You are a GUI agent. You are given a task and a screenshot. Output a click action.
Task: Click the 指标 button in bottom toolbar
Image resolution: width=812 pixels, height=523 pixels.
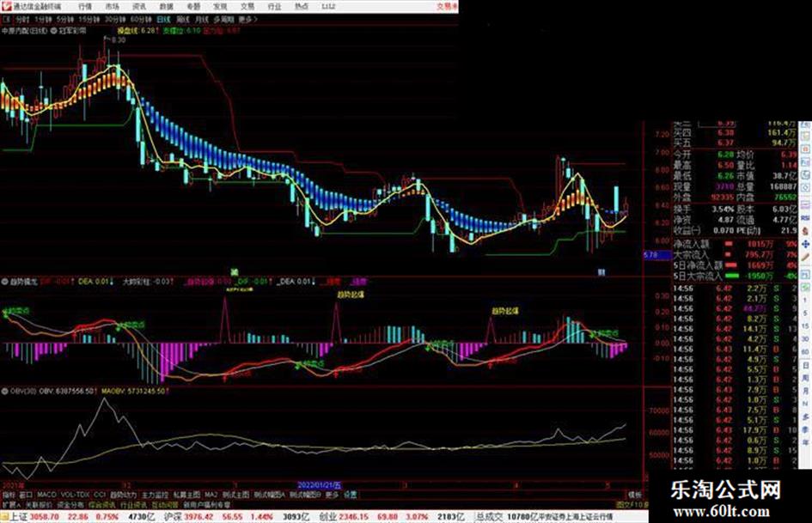(x=9, y=495)
